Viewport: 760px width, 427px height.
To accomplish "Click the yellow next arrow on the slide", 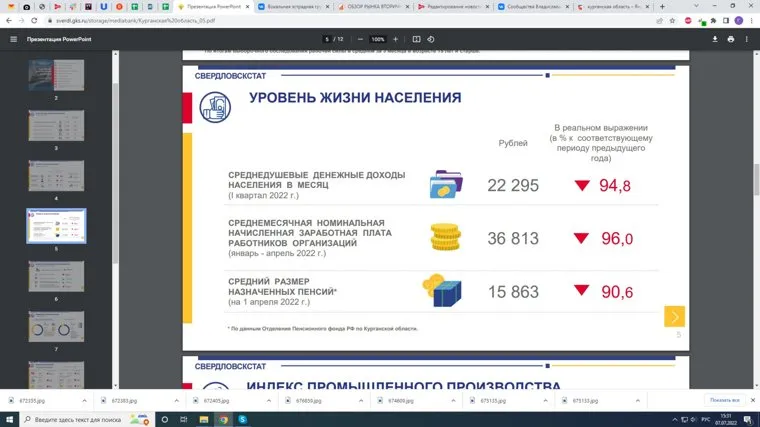I will [674, 316].
